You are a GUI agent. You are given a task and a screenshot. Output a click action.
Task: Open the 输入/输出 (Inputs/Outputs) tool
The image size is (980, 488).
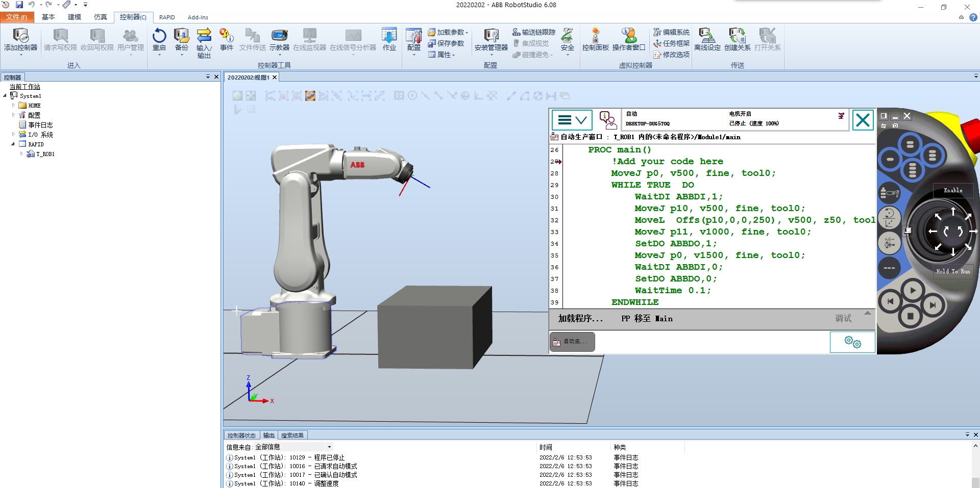coord(204,43)
